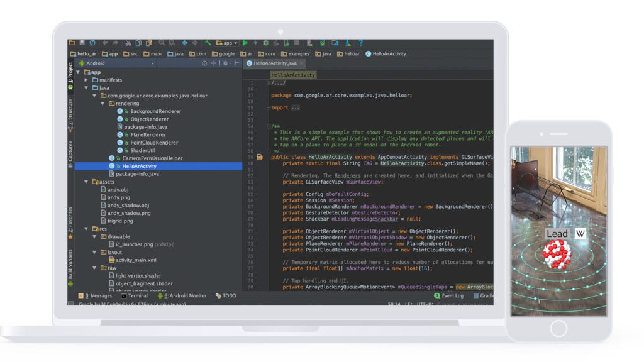Collapse the rendering package arrow
The height and width of the screenshot is (362, 644).
(103, 104)
